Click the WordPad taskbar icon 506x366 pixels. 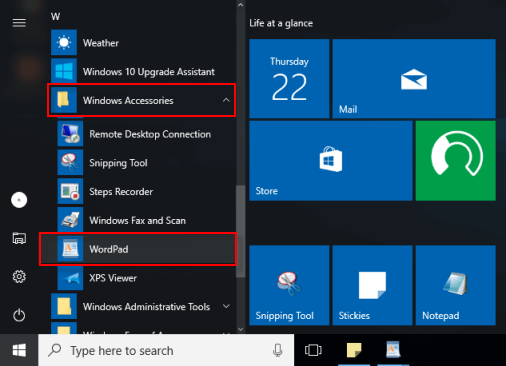(x=393, y=350)
